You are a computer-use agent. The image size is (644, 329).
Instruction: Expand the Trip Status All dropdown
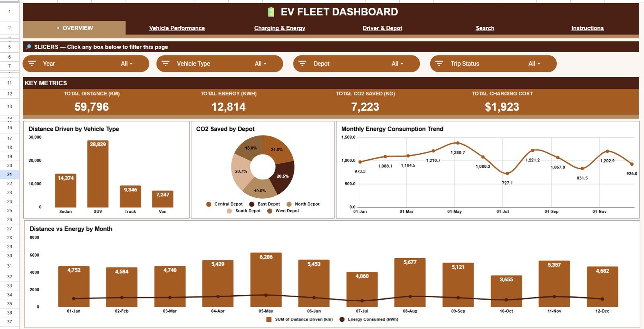point(534,64)
